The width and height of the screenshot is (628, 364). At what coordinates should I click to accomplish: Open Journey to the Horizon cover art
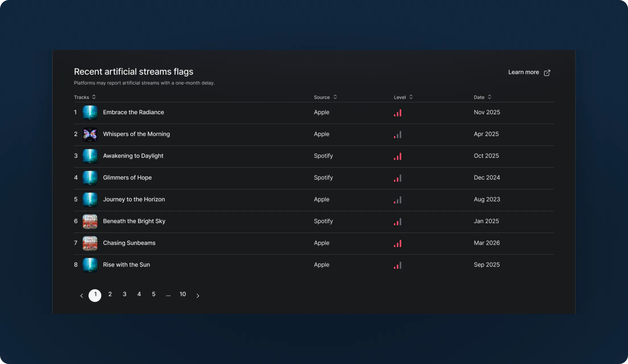tap(90, 200)
